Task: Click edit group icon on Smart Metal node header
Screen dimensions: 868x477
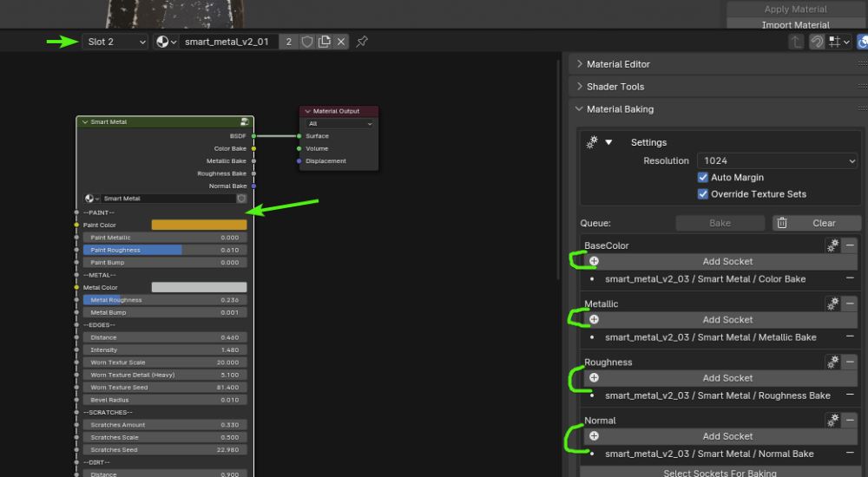Action: tap(244, 121)
